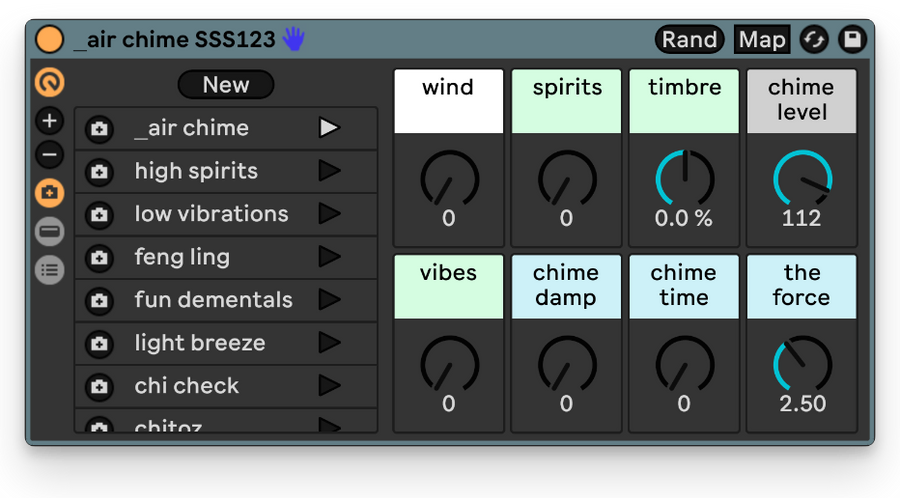
Task: Click the timbre macro label
Action: (684, 102)
